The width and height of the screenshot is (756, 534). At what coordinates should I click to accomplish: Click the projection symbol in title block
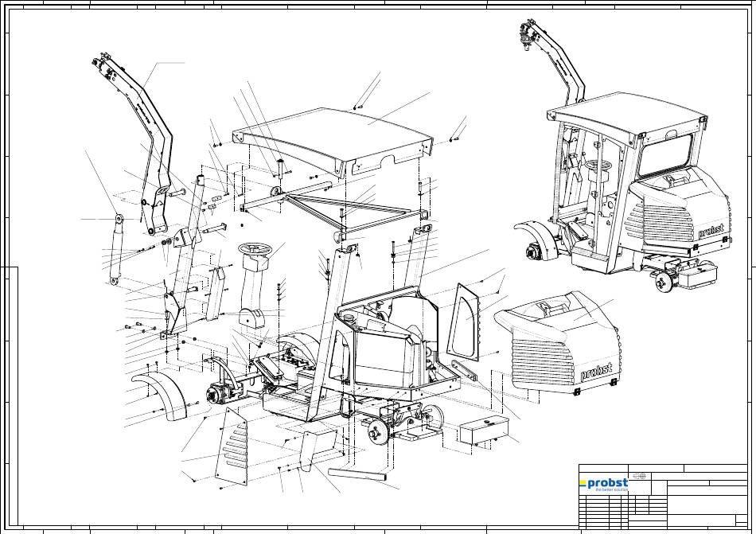[x=639, y=476]
